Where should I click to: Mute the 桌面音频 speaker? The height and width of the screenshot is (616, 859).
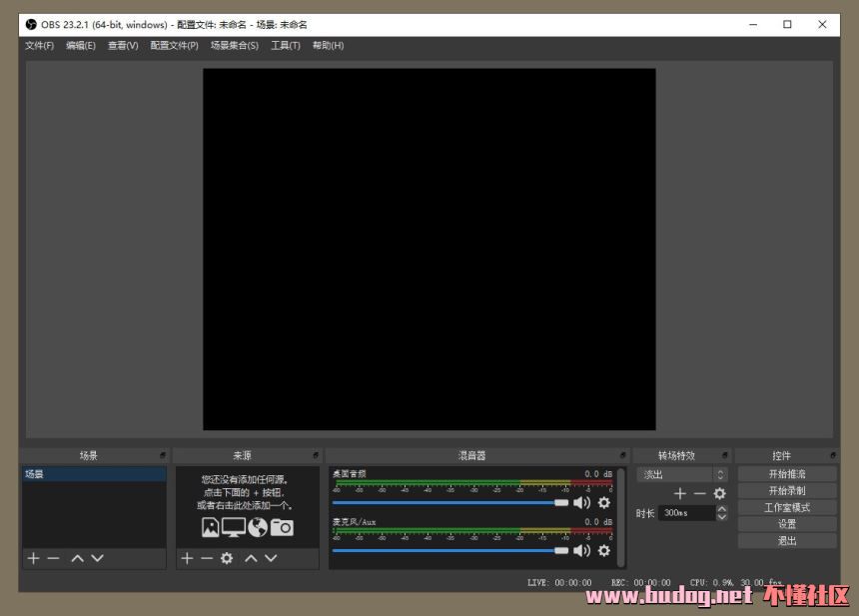coord(581,503)
